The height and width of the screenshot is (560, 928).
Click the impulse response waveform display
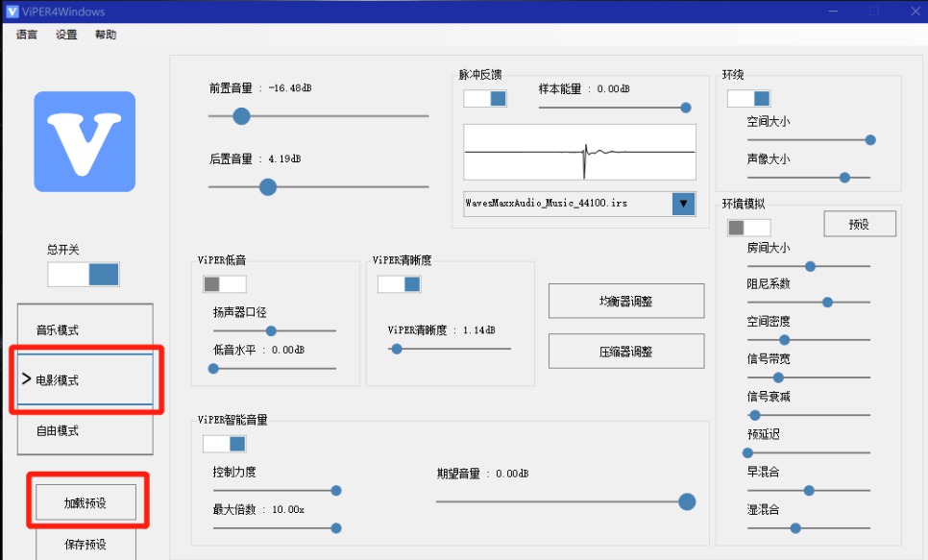point(579,152)
